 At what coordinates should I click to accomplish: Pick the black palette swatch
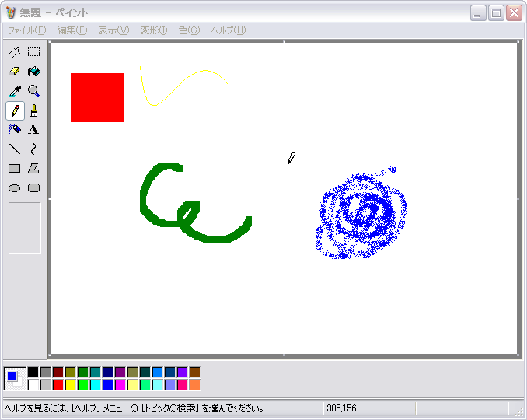click(x=33, y=373)
